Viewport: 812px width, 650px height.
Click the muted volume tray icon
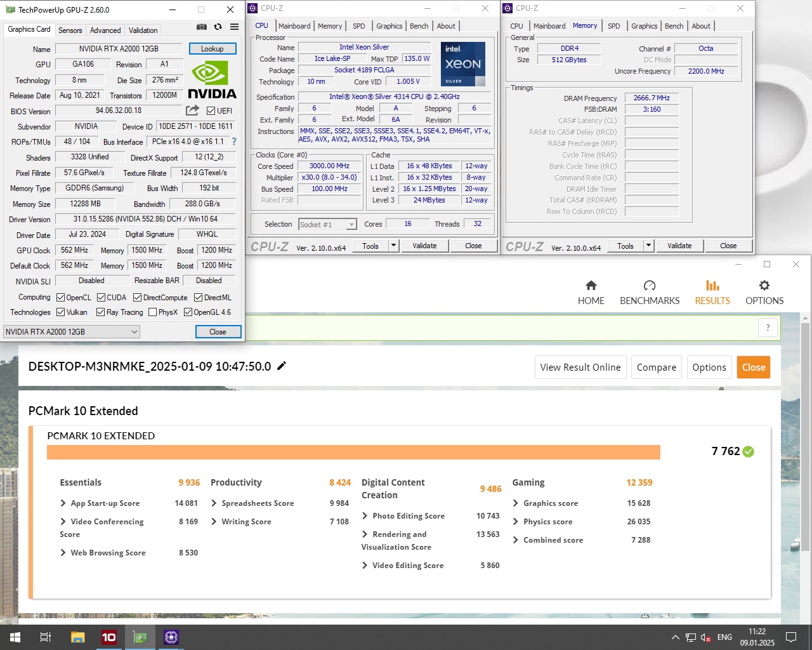coord(705,637)
